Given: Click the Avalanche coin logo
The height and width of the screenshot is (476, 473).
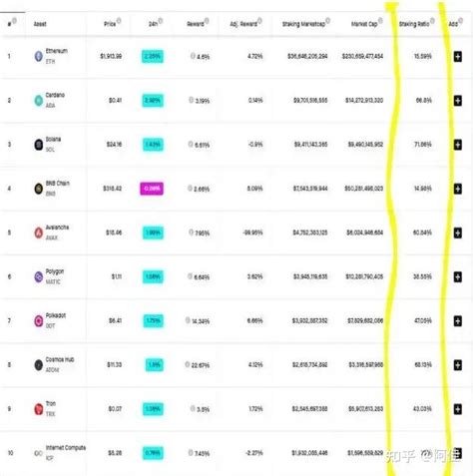Looking at the screenshot, I should pyautogui.click(x=39, y=233).
